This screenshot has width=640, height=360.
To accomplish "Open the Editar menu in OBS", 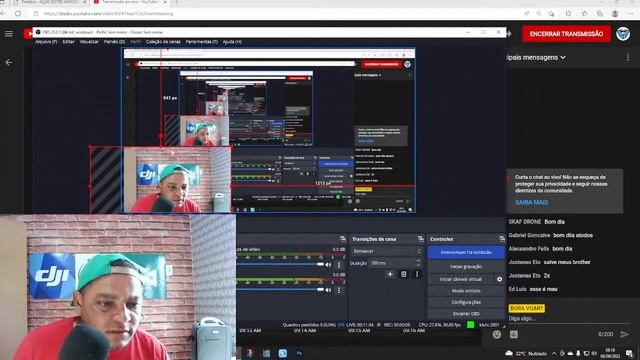I will (69, 42).
